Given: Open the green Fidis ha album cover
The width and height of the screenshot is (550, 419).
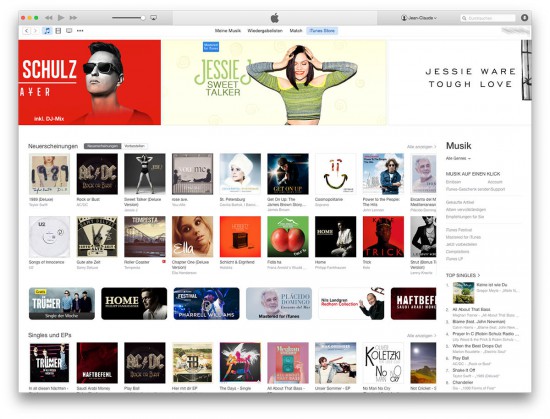Looking at the screenshot, I should tap(288, 237).
